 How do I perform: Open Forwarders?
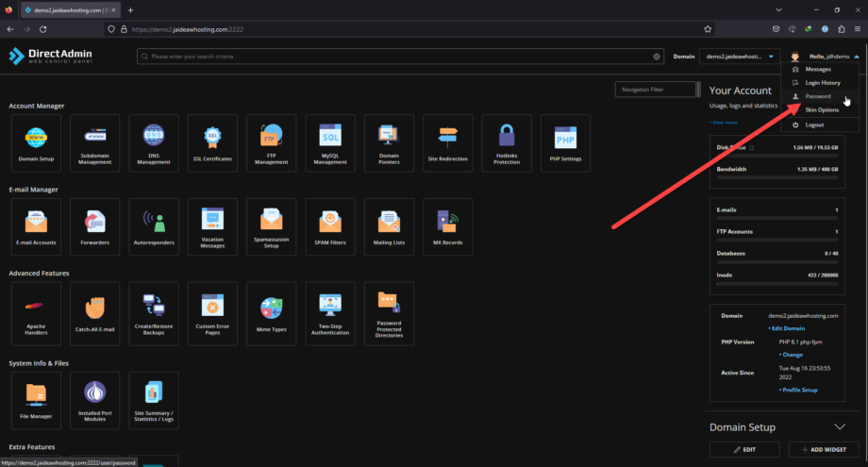[94, 226]
